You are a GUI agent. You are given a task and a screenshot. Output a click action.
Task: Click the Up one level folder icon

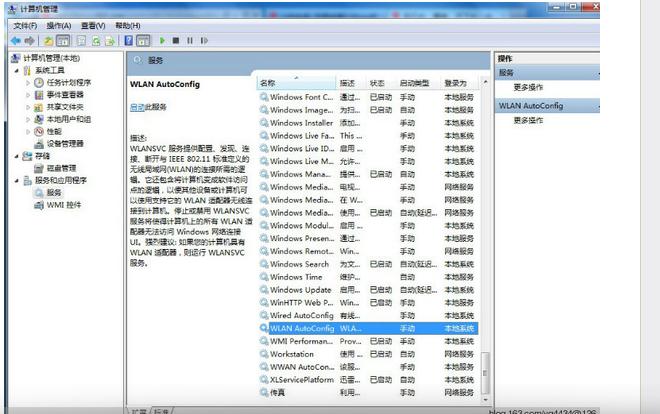[48, 41]
